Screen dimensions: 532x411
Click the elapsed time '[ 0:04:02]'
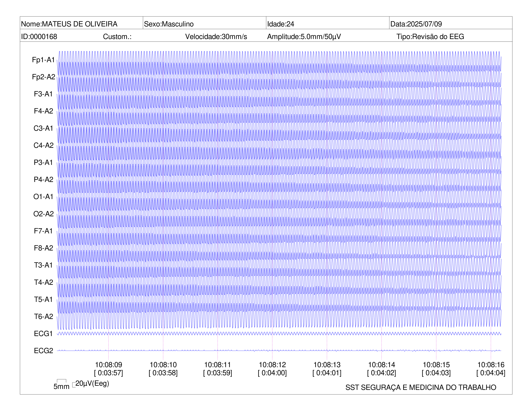(382, 373)
